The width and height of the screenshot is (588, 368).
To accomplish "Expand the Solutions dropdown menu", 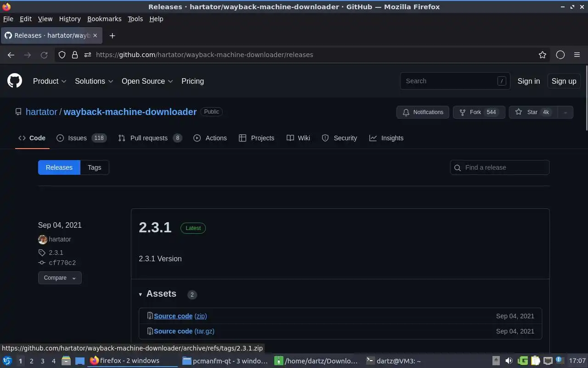I will click(x=94, y=81).
